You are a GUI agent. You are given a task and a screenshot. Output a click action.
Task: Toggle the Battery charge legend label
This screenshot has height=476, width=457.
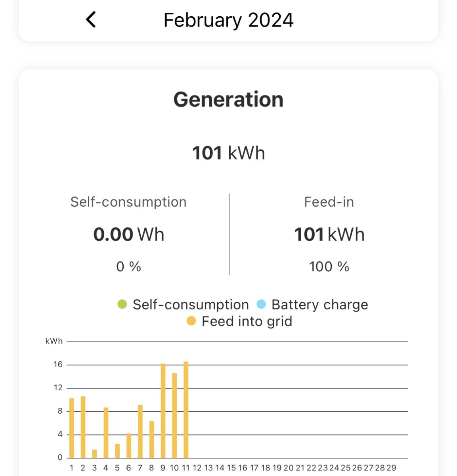tap(319, 305)
